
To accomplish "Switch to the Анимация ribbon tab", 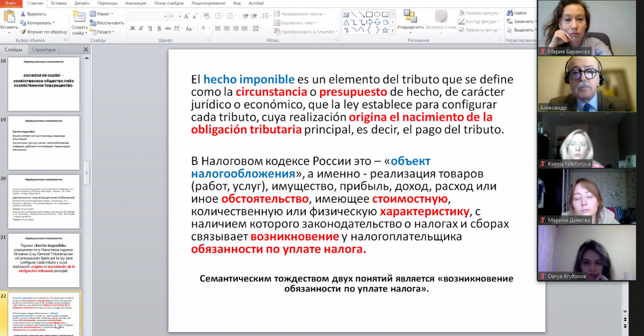I will click(135, 3).
